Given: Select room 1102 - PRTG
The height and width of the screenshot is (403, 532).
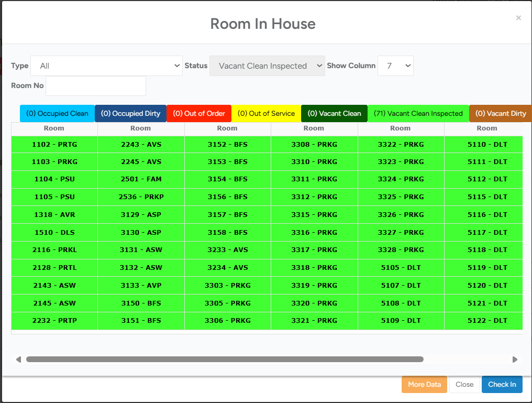Looking at the screenshot, I should pyautogui.click(x=54, y=145).
